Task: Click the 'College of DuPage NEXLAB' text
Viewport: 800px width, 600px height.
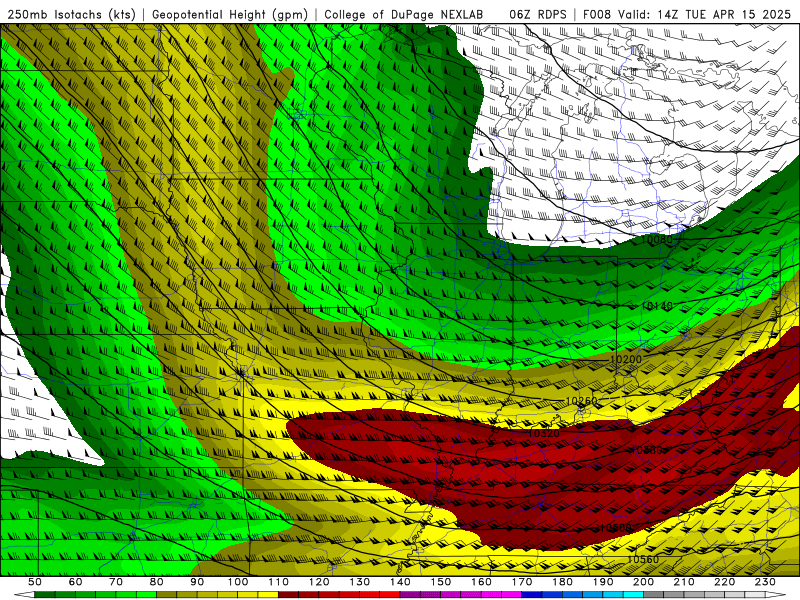Action: click(x=404, y=14)
